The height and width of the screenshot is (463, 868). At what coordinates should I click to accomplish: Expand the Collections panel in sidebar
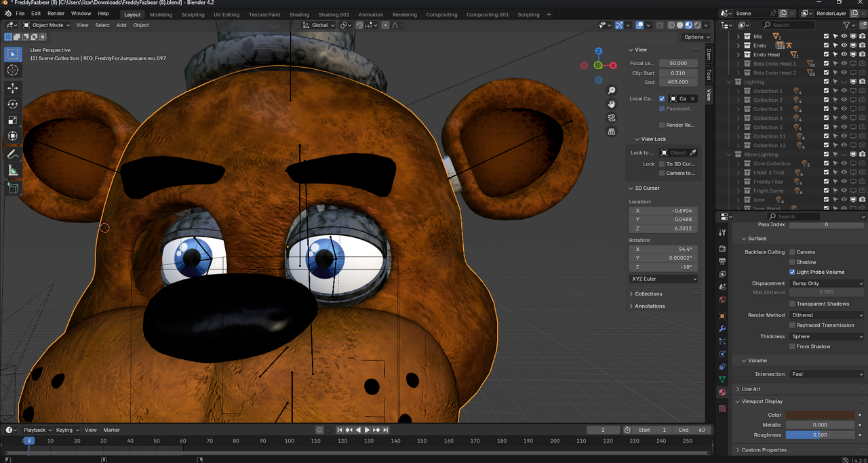[x=648, y=294]
